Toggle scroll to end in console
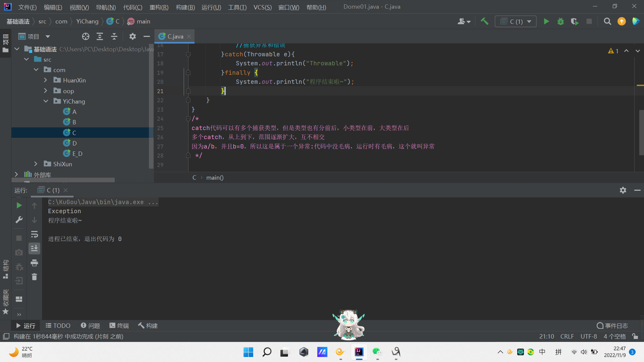Screen dimensions: 644x362 34,248
